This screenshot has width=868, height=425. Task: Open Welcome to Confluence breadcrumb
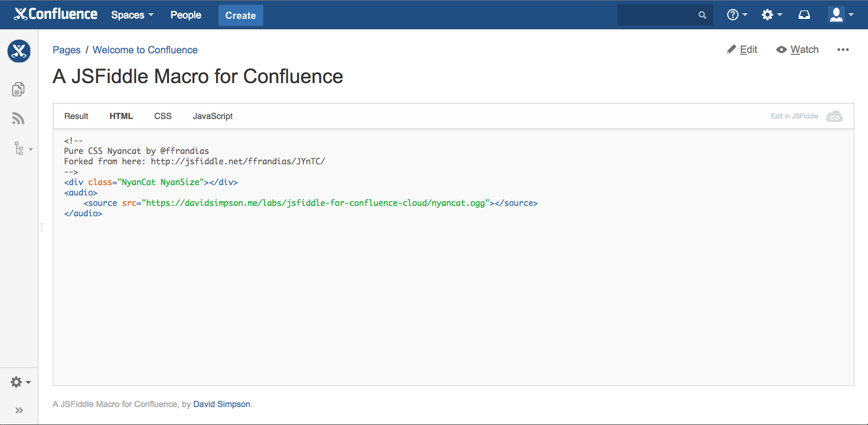pyautogui.click(x=145, y=50)
